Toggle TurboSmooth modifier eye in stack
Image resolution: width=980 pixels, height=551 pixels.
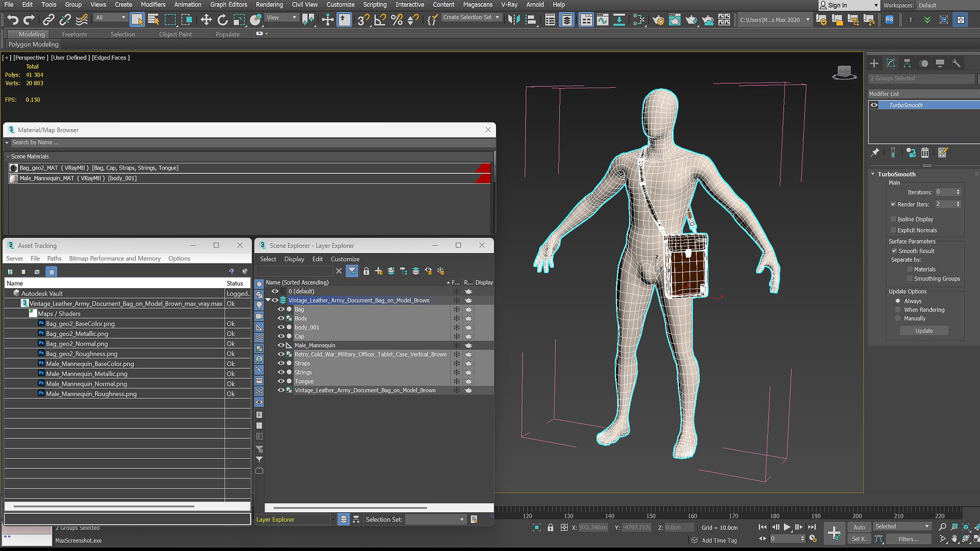(x=874, y=105)
